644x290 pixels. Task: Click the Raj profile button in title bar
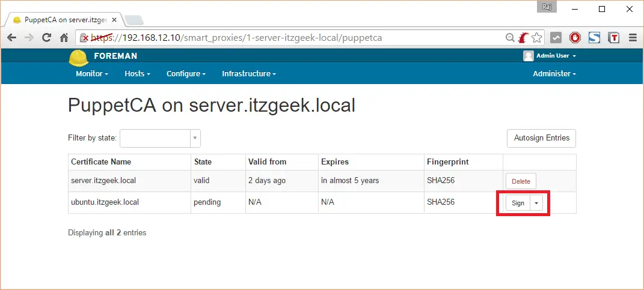(x=547, y=7)
